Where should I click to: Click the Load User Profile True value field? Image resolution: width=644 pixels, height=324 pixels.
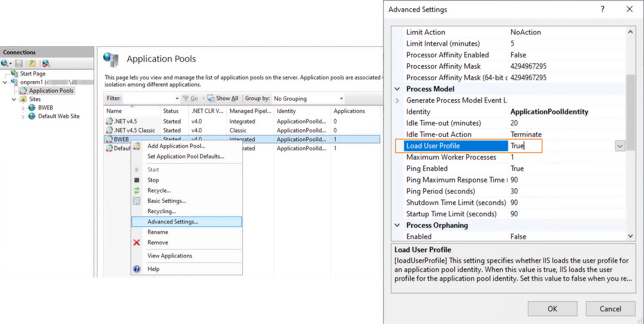click(x=562, y=146)
